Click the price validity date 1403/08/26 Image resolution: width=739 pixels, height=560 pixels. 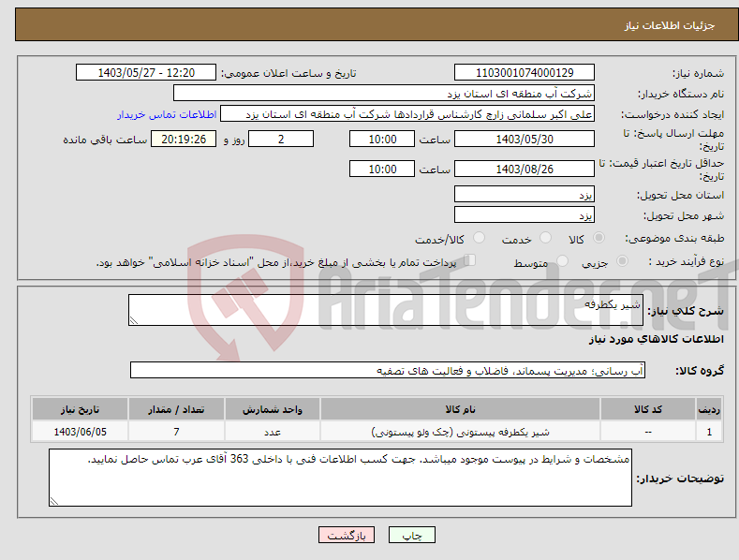point(525,169)
